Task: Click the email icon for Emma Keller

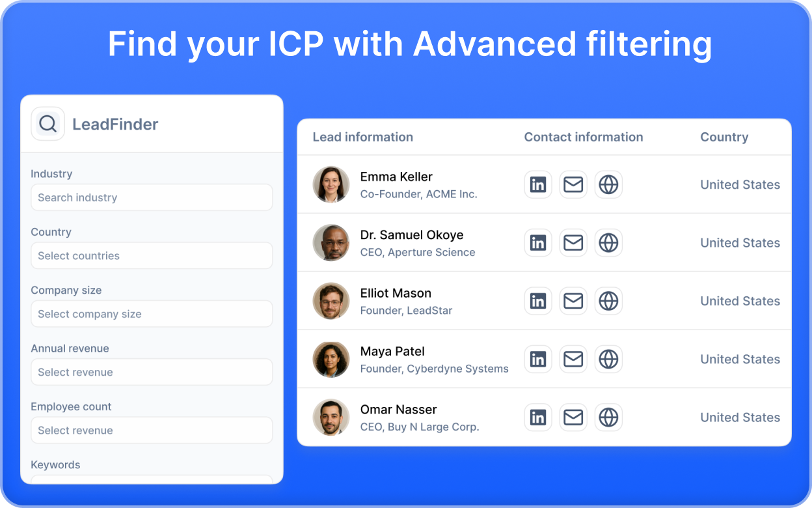Action: click(x=573, y=184)
